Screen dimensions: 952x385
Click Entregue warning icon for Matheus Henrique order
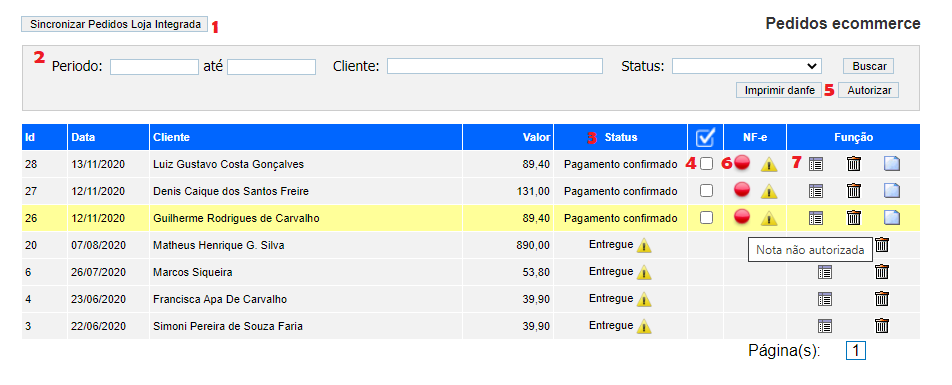coord(644,245)
